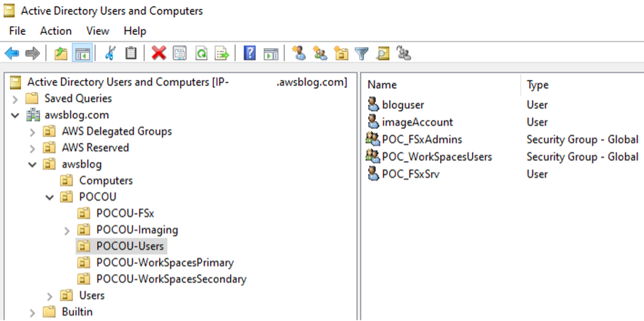Viewport: 644px width, 321px height.
Task: Open the File menu
Action: 17,31
